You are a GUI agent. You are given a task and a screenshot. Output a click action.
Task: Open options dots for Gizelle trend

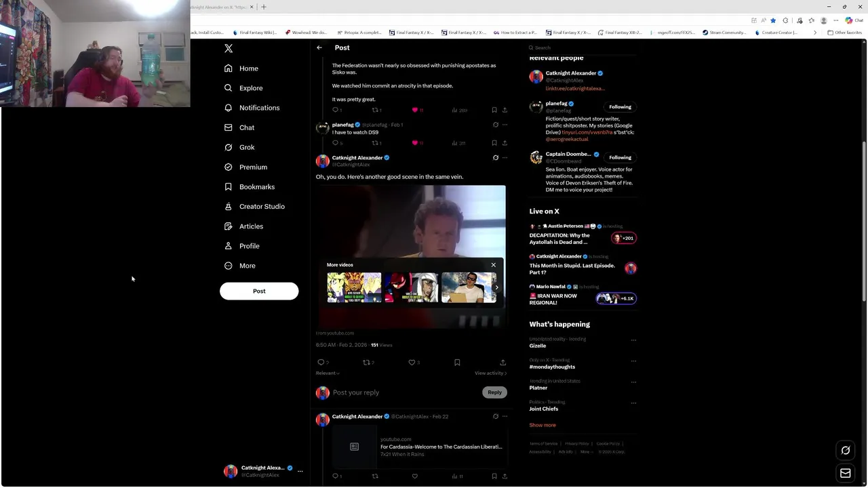click(x=633, y=340)
